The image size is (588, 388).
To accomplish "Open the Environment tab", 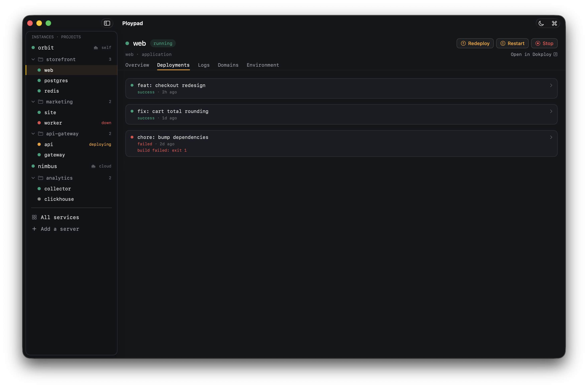I will coord(263,65).
